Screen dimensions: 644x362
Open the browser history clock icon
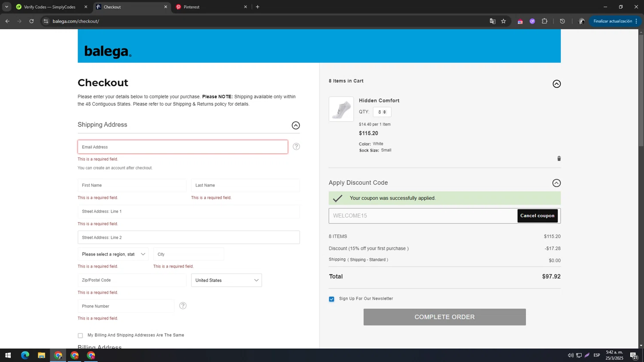[562, 21]
